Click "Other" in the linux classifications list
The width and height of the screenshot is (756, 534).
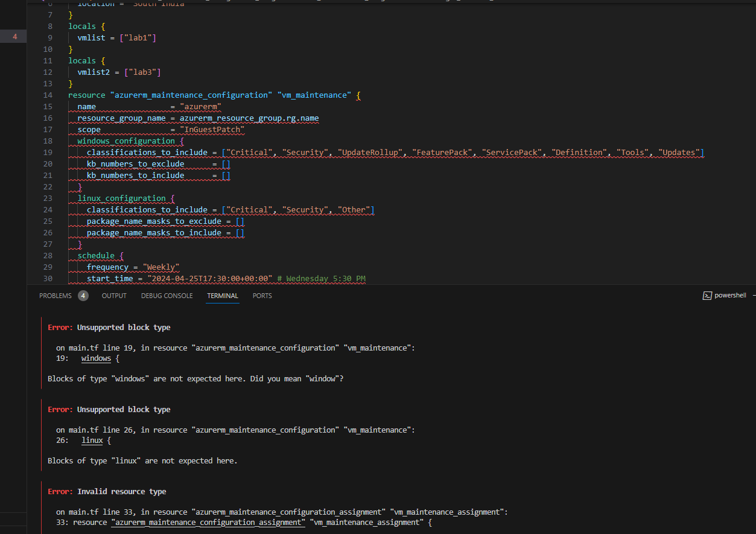pos(354,210)
